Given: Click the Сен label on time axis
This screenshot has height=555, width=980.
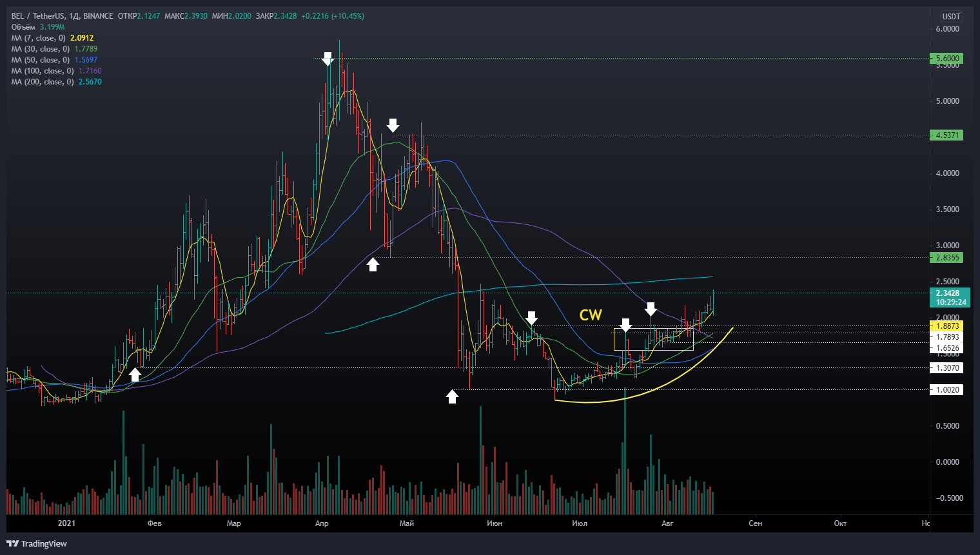Looking at the screenshot, I should tap(756, 523).
